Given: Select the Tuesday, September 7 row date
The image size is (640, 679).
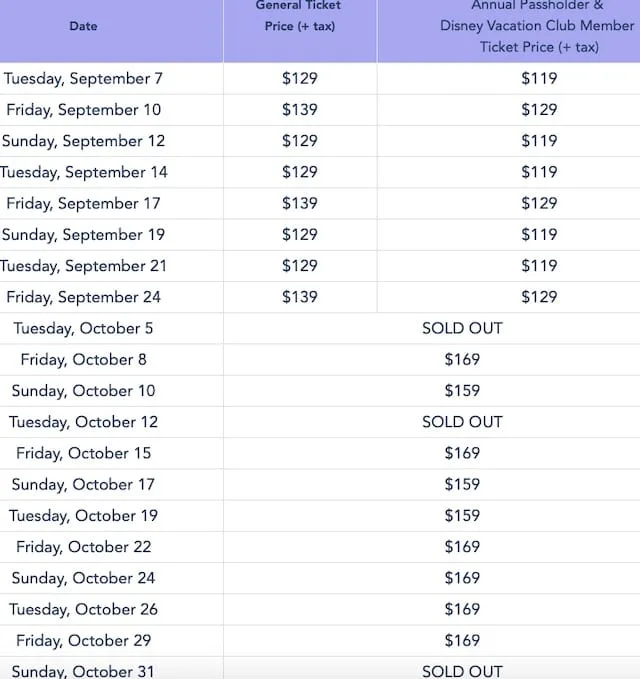Looking at the screenshot, I should (83, 78).
